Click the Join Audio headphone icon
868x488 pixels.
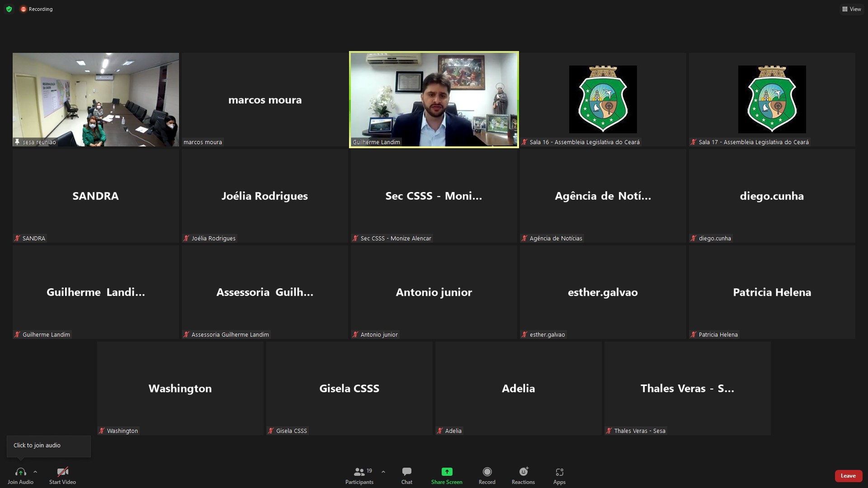pyautogui.click(x=20, y=472)
